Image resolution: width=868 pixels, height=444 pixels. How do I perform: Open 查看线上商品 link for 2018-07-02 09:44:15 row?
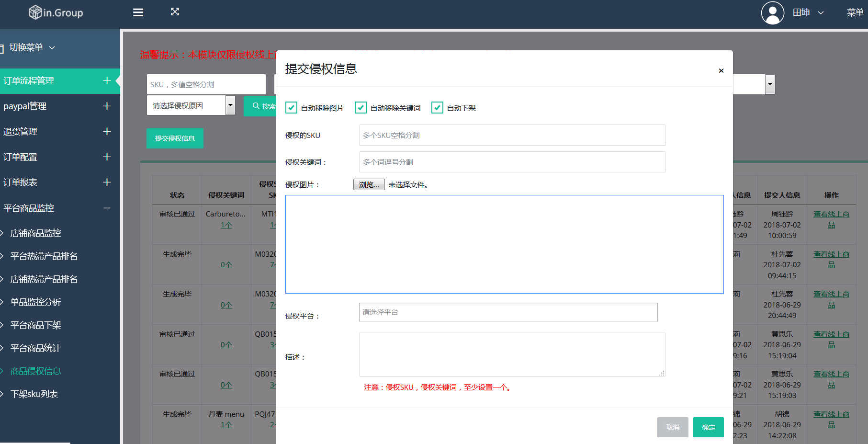pyautogui.click(x=832, y=260)
